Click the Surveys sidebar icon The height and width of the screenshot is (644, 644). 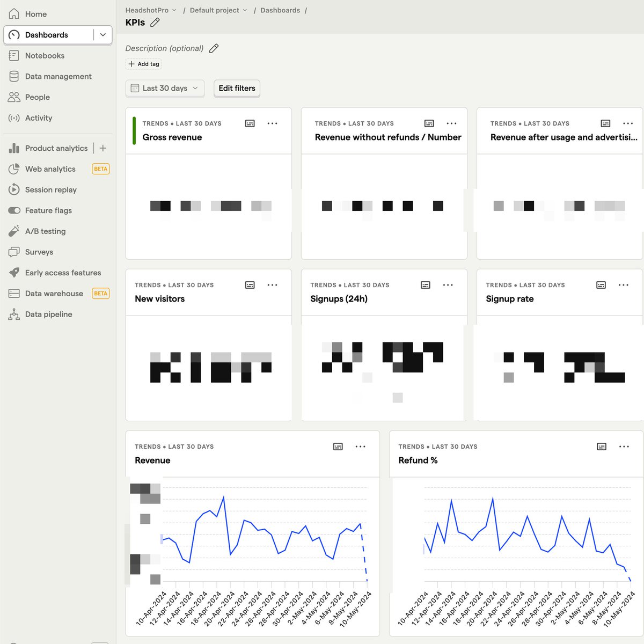pyautogui.click(x=14, y=252)
